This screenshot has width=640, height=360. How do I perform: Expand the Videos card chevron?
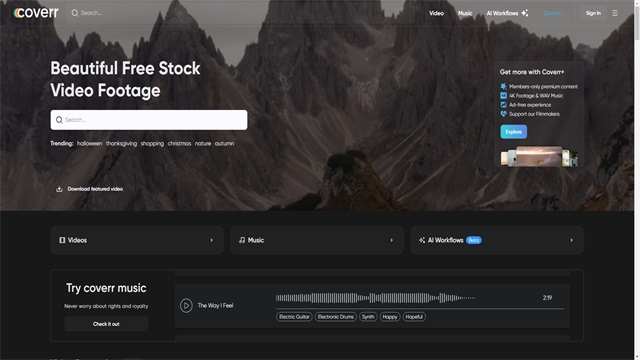click(211, 240)
